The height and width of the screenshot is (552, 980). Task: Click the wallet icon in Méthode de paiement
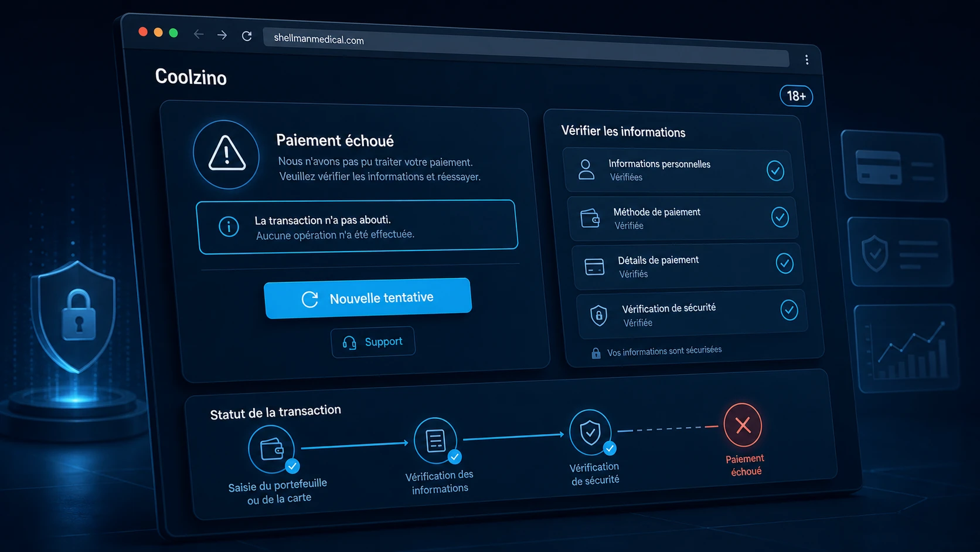pos(590,218)
